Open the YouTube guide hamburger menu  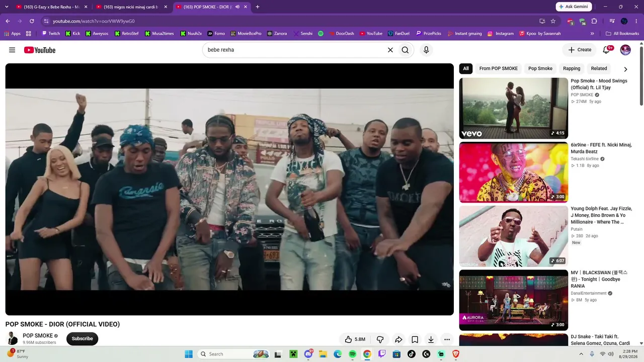12,50
